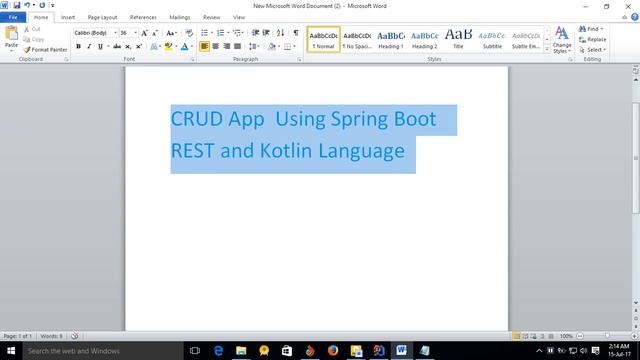Click the zoom slider handle
Image resolution: width=640 pixels, height=360 pixels.
coord(607,336)
